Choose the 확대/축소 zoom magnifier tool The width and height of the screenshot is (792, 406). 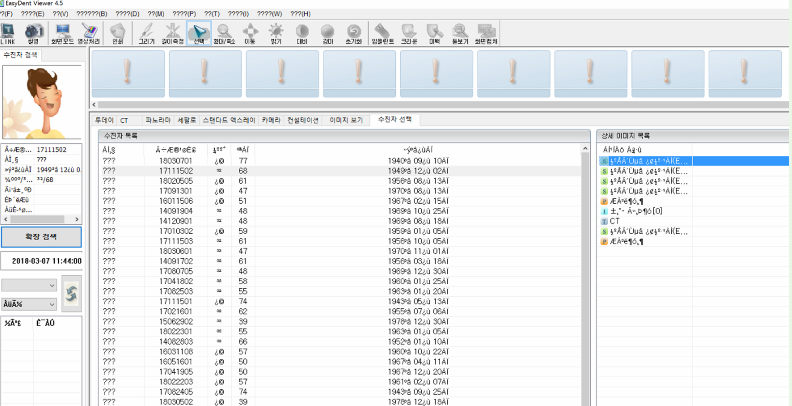coord(224,34)
